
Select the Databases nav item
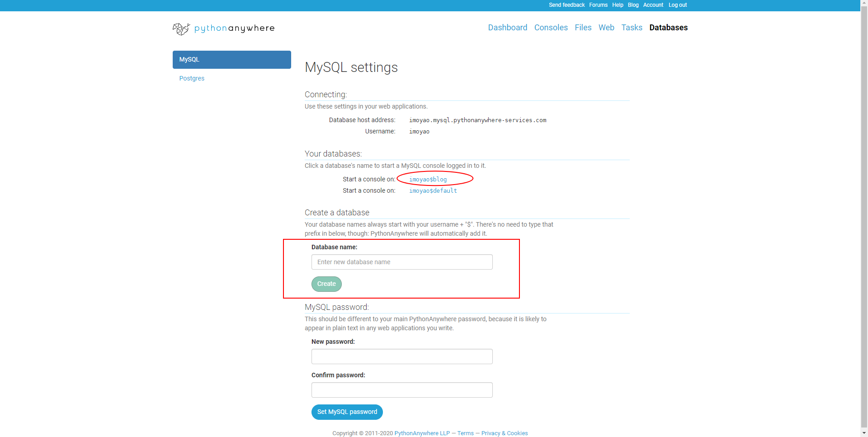[x=668, y=28]
